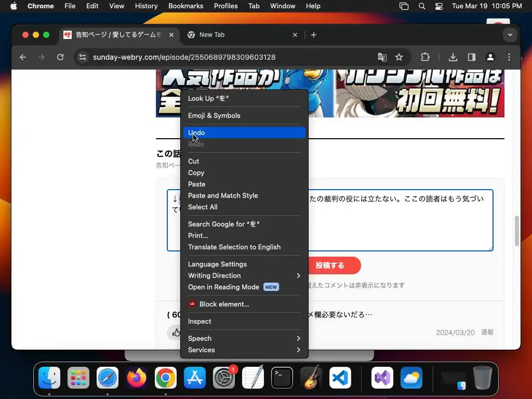
Task: Toggle the Chrome side panel icon
Action: (x=472, y=57)
